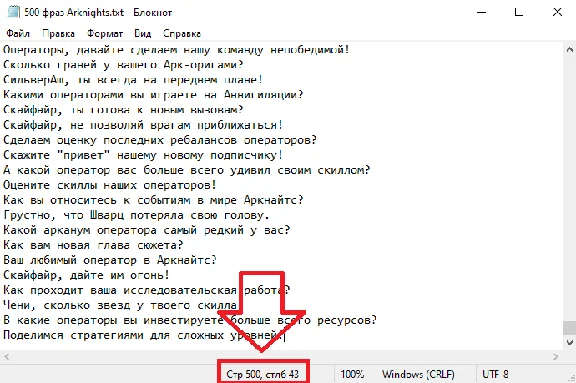
Task: Open the Вид menu
Action: coord(143,34)
